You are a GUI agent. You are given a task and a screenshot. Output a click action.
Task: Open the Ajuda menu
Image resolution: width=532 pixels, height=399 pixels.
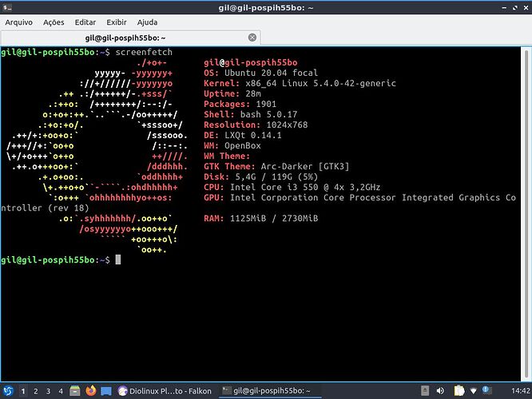coord(147,22)
